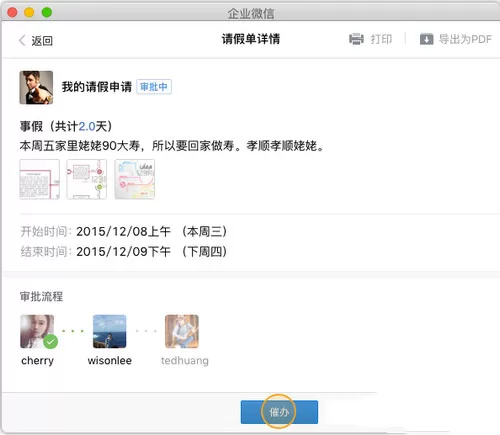500x435 pixels.
Task: Open the first attachment thumbnail
Action: point(40,179)
